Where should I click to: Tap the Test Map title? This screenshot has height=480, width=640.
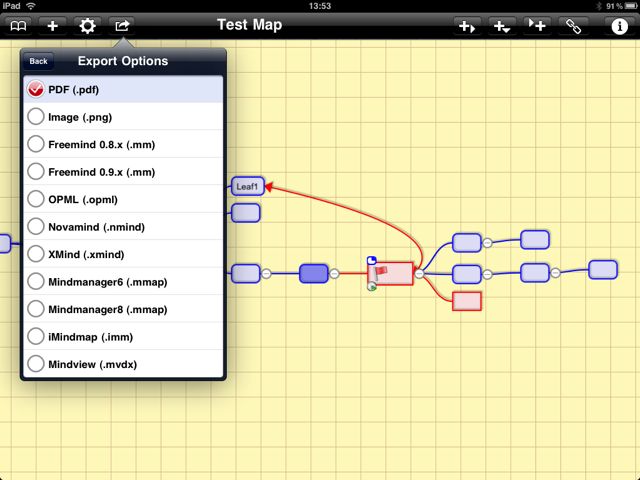click(249, 25)
